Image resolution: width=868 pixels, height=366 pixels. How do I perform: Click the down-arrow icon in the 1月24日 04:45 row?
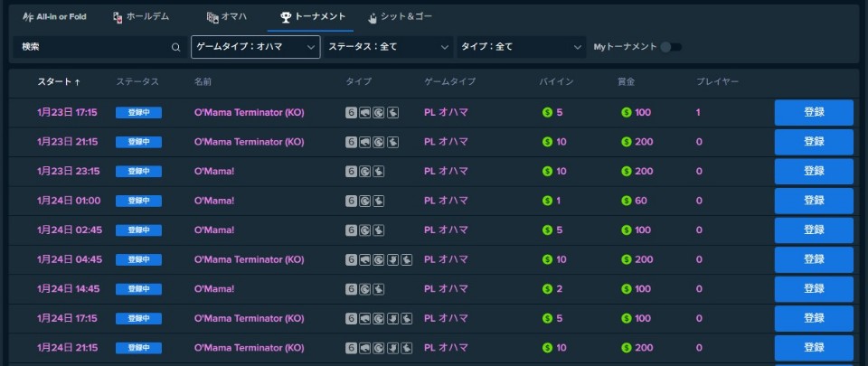tap(392, 259)
